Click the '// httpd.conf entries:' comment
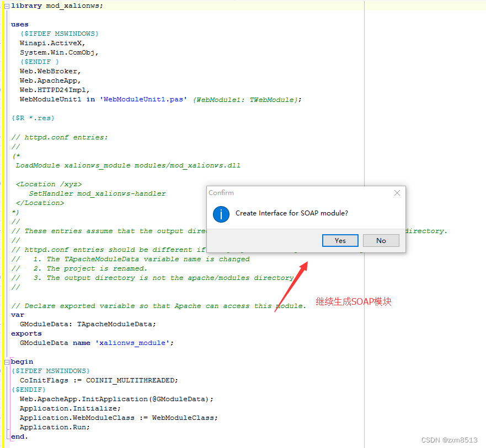The height and width of the screenshot is (448, 486). click(60, 137)
